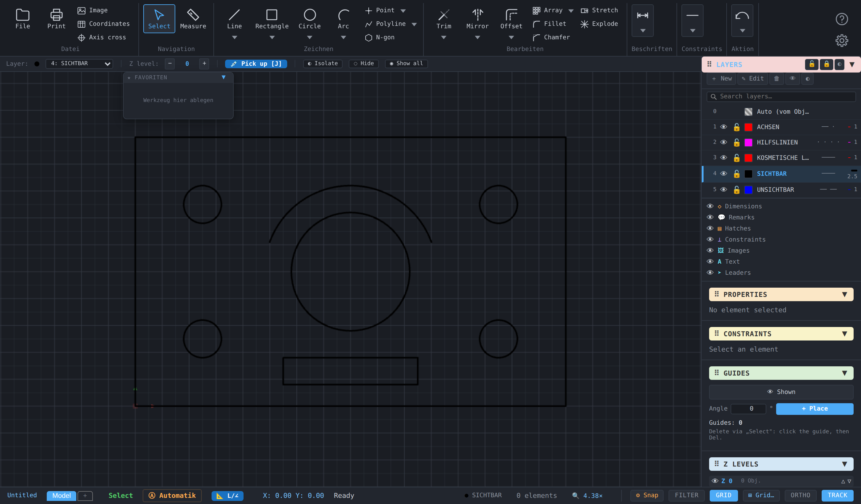
Task: Hide the HILFSLINIEN layer via eye icon
Action: click(724, 142)
